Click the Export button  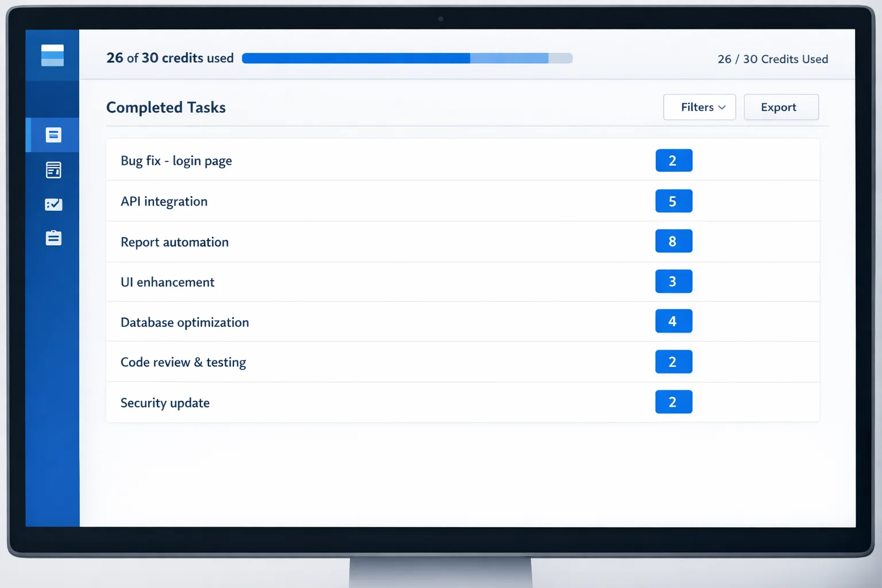click(780, 107)
